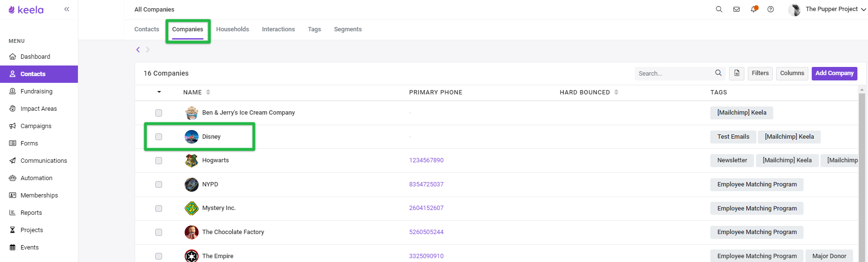Viewport: 868px width, 262px height.
Task: Open the Fundraising icon in sidebar
Action: [x=13, y=91]
